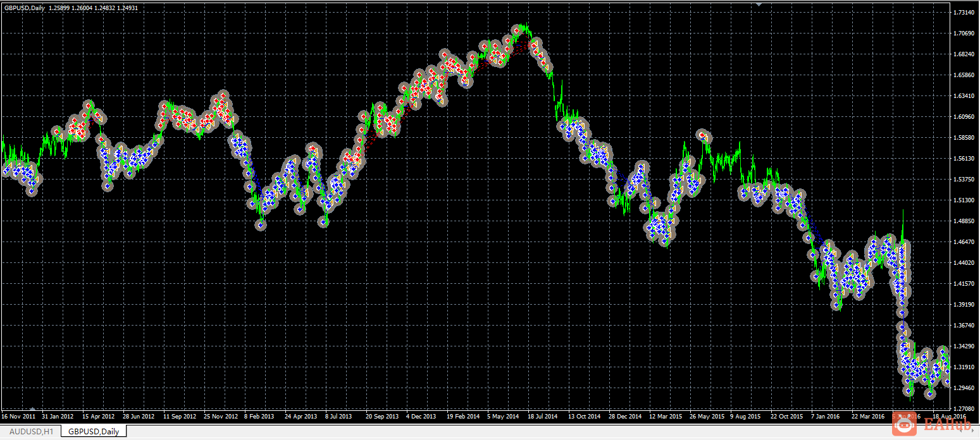The image size is (980, 440).
Task: Click the 1.73140 price axis label
Action: [x=965, y=13]
